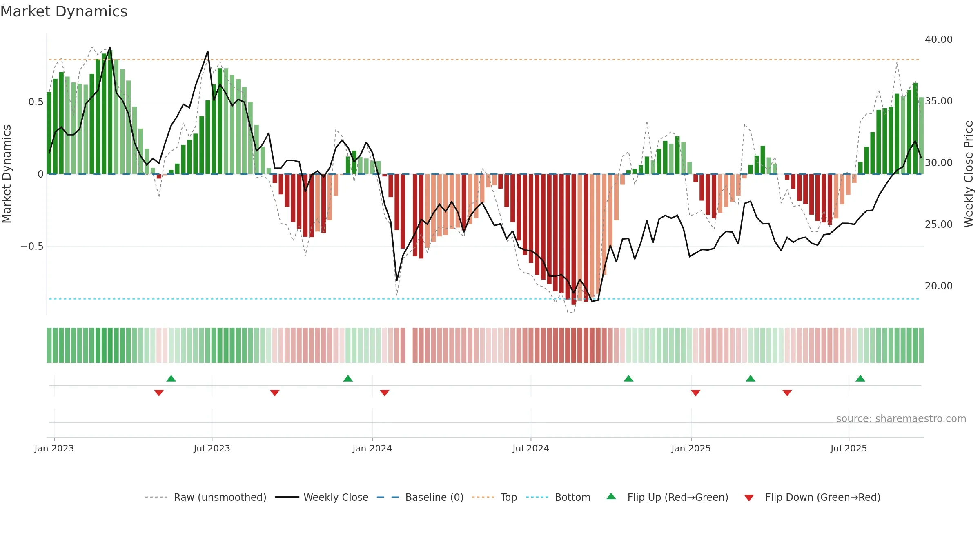This screenshot has width=980, height=551.
Task: Click the source: sharemaestro.com text
Action: [901, 419]
